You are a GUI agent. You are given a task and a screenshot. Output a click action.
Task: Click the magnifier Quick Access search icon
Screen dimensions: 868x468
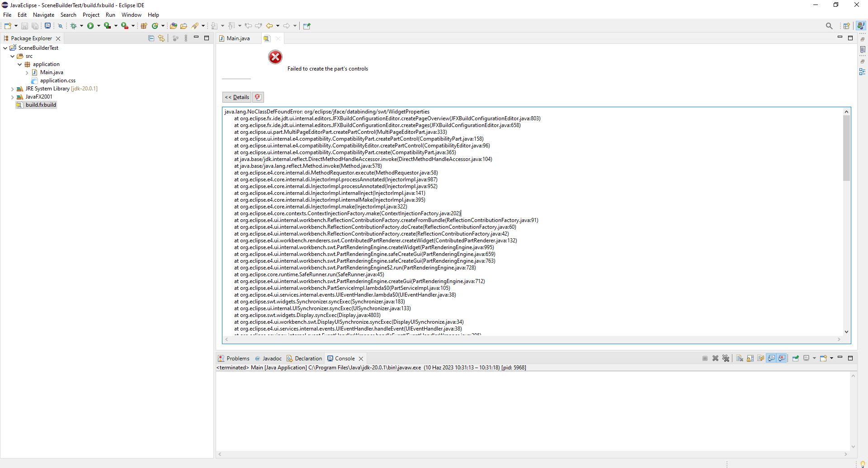[829, 26]
